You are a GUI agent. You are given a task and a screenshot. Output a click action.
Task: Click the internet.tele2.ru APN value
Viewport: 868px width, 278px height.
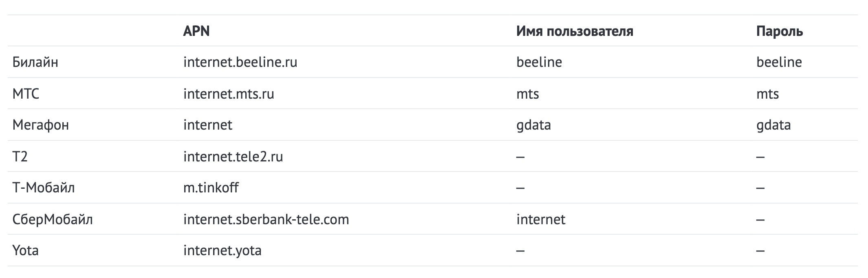(233, 157)
